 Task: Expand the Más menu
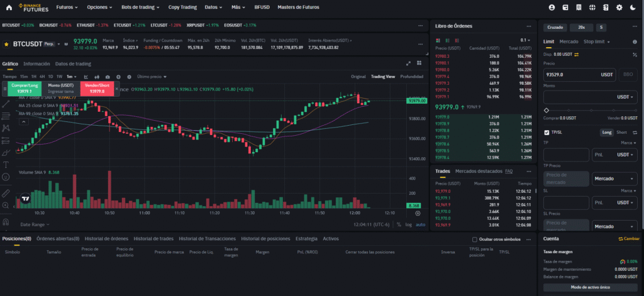(238, 8)
